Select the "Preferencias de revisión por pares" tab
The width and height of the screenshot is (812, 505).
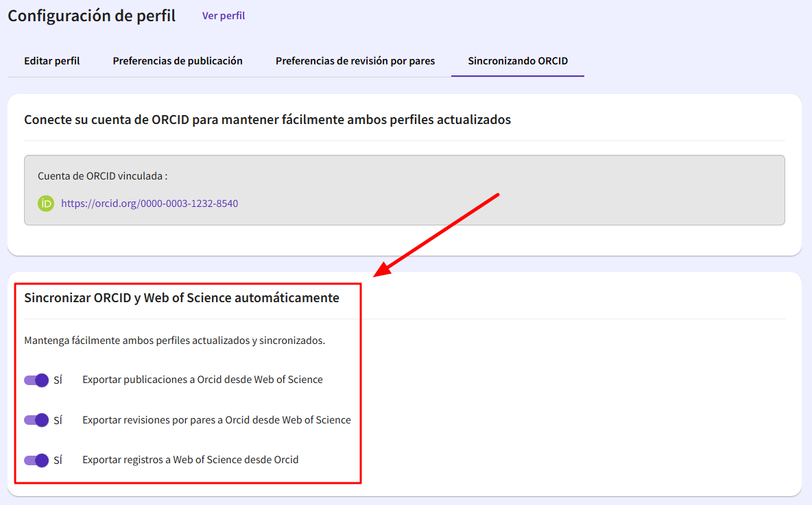(x=355, y=61)
